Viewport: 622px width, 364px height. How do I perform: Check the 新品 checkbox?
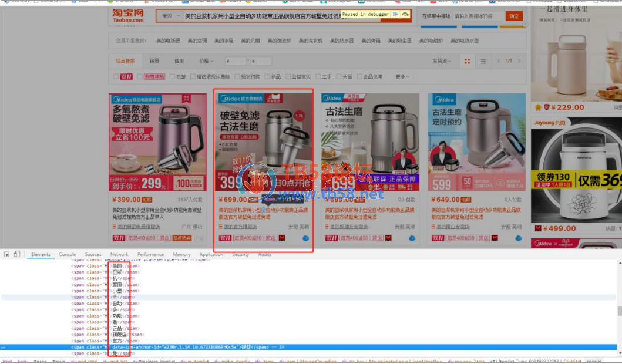click(267, 76)
